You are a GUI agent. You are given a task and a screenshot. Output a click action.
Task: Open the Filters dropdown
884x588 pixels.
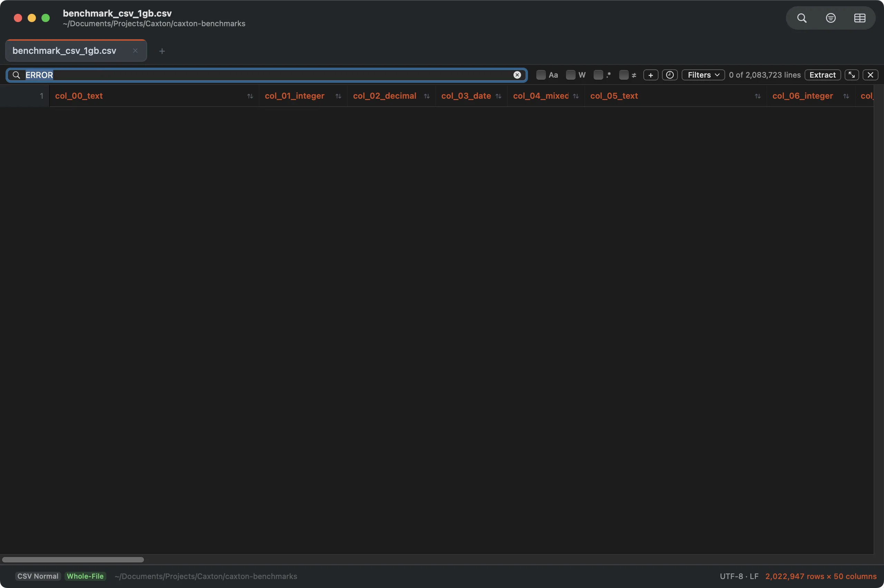703,75
